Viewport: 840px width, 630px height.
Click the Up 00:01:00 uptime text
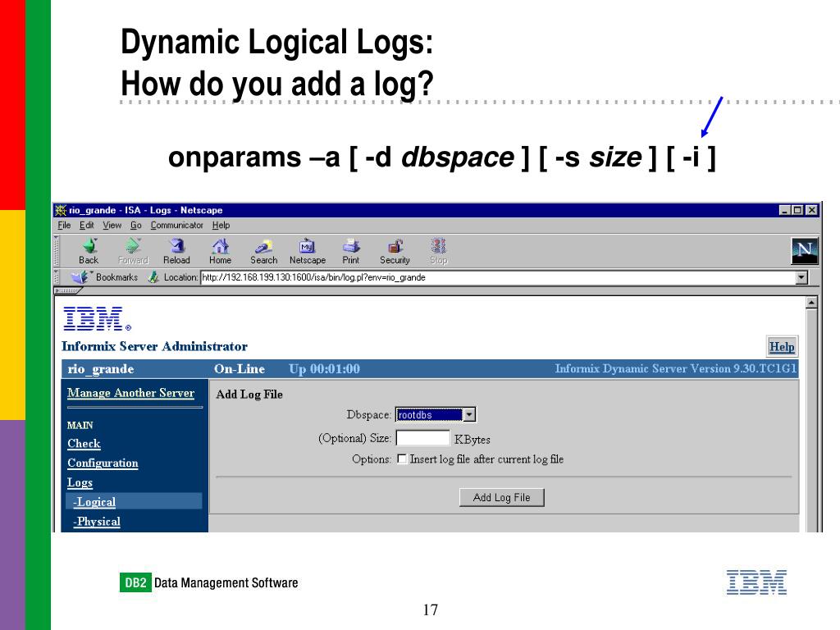324,368
